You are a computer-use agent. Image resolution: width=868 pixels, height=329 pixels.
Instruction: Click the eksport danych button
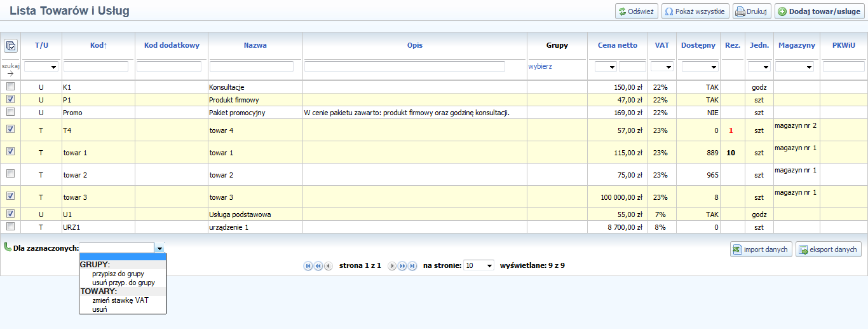pos(829,250)
